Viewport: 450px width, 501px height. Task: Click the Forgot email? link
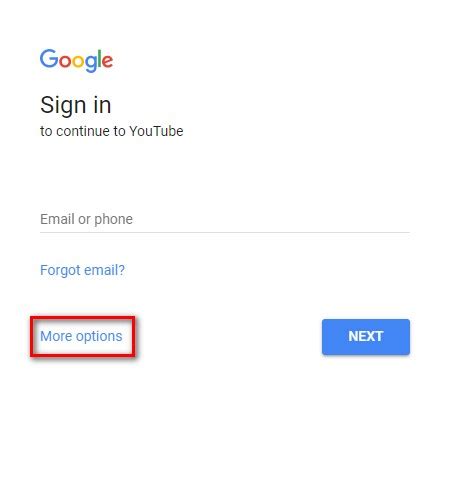(82, 270)
